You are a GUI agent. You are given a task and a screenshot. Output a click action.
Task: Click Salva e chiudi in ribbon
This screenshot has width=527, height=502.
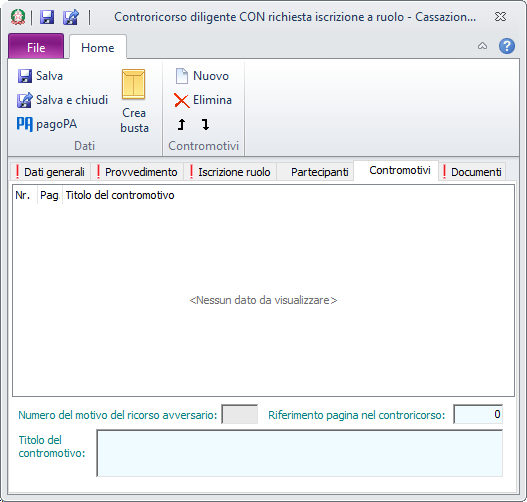[x=63, y=100]
